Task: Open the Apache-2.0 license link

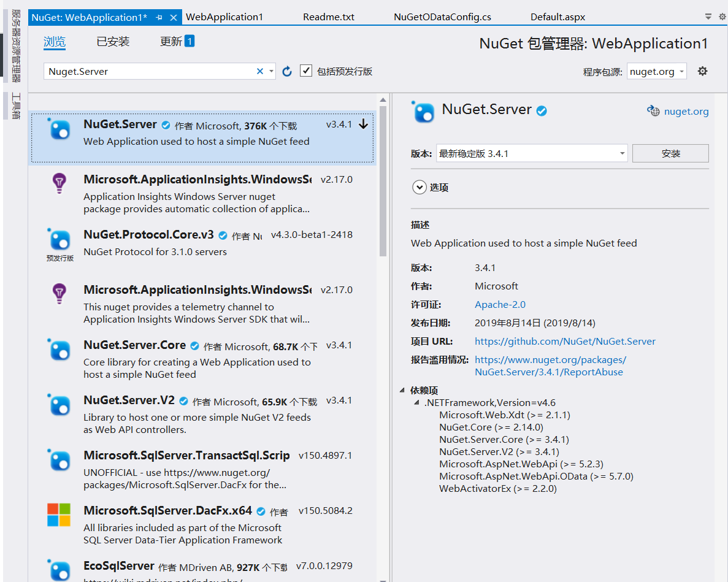Action: pyautogui.click(x=500, y=304)
